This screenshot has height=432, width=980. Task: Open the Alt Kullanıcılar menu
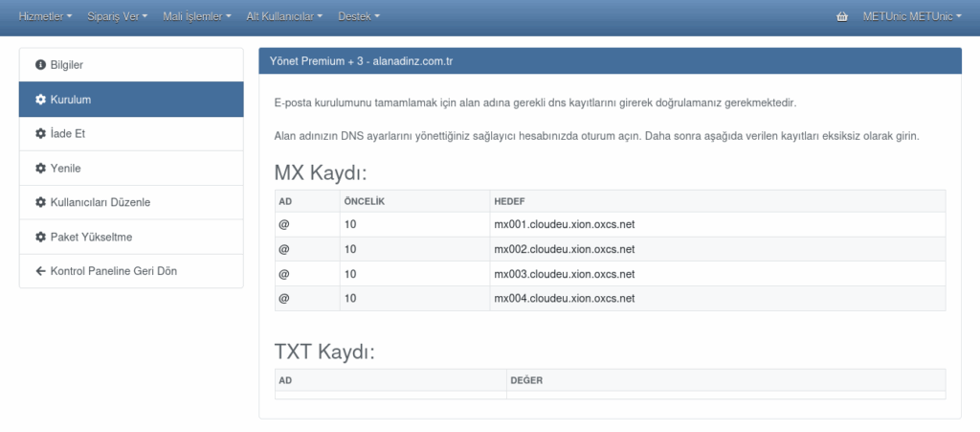point(284,16)
